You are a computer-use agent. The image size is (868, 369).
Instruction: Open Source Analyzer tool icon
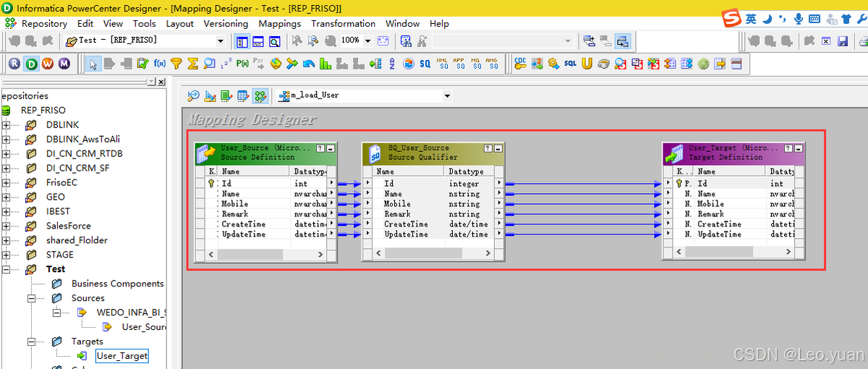(x=194, y=95)
